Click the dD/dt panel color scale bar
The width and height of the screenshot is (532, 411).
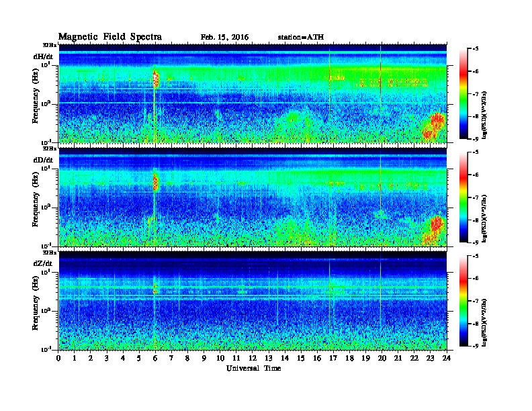pyautogui.click(x=463, y=197)
